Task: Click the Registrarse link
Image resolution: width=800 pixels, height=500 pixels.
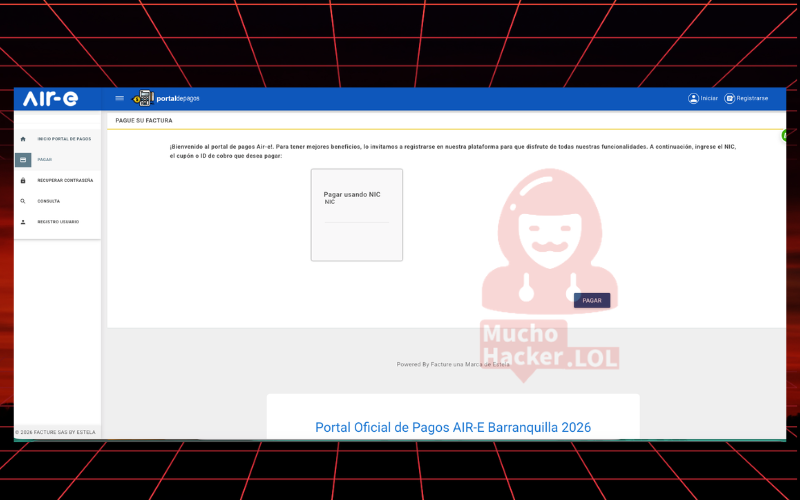Action: tap(752, 98)
